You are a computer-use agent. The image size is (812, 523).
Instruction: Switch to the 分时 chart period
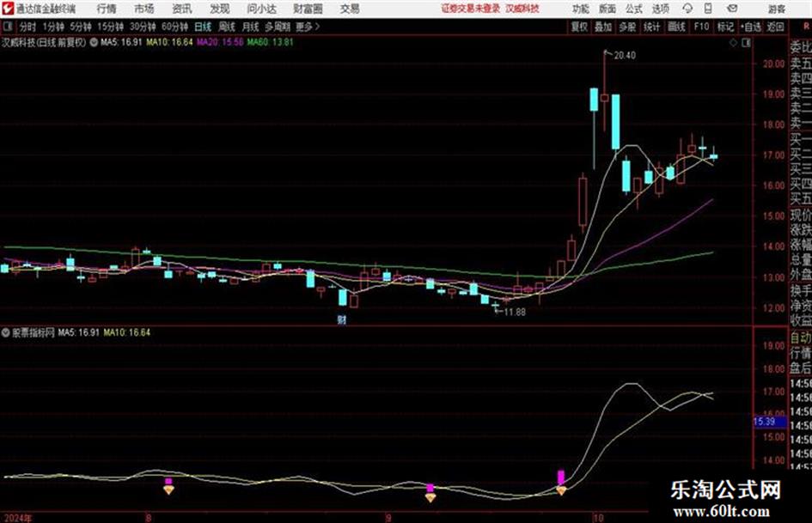tap(28, 27)
